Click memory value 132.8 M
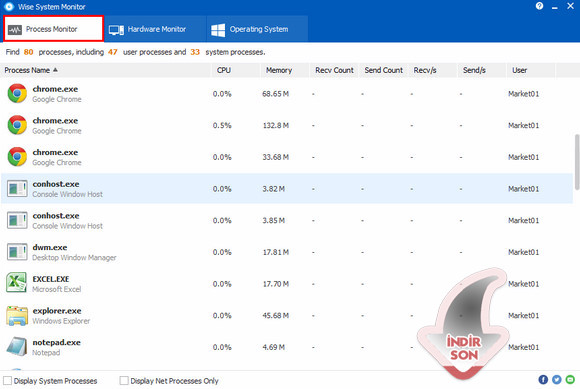The image size is (580, 389). pyautogui.click(x=276, y=125)
